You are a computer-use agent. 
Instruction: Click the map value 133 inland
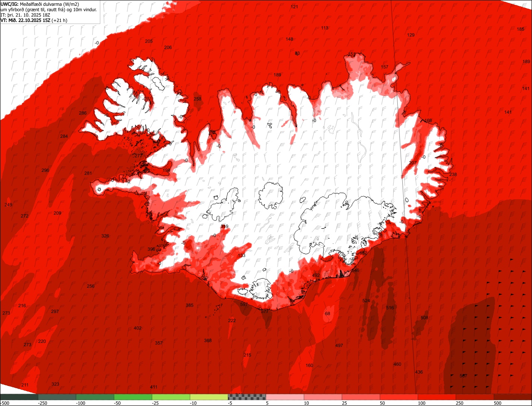point(241,255)
